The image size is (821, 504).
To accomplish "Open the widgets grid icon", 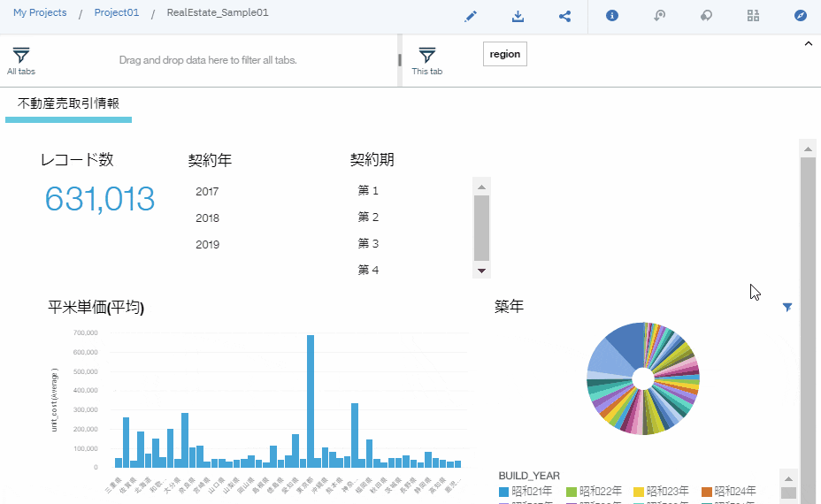I will 753,16.
